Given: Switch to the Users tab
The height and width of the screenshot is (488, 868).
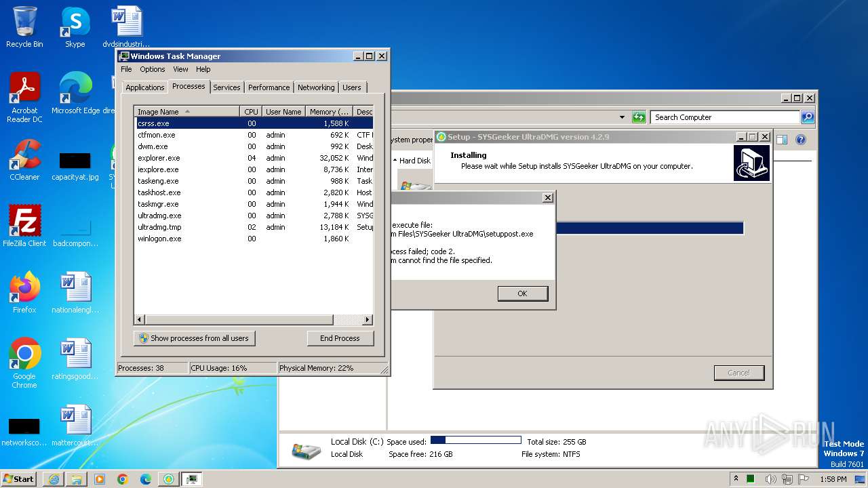Looking at the screenshot, I should 351,87.
